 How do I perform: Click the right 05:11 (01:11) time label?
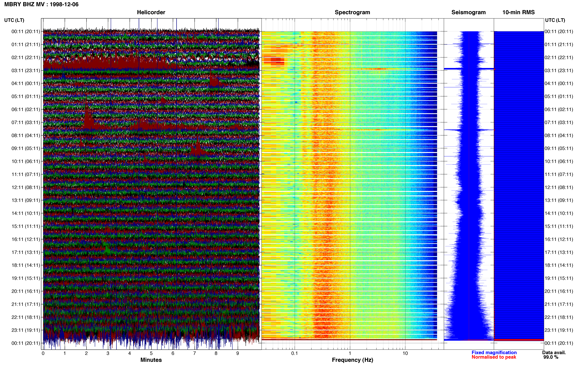tap(559, 96)
